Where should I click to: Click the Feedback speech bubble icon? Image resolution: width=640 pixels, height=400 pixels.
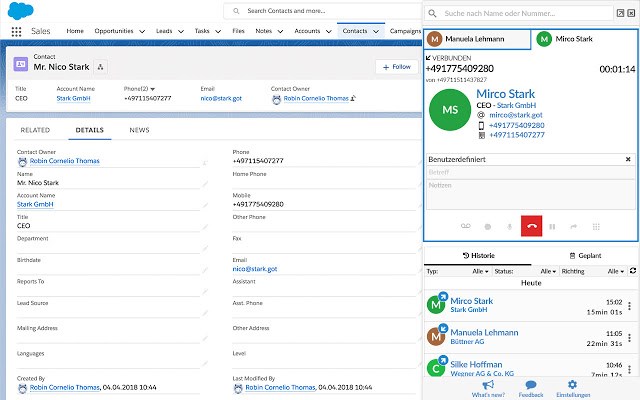(531, 384)
